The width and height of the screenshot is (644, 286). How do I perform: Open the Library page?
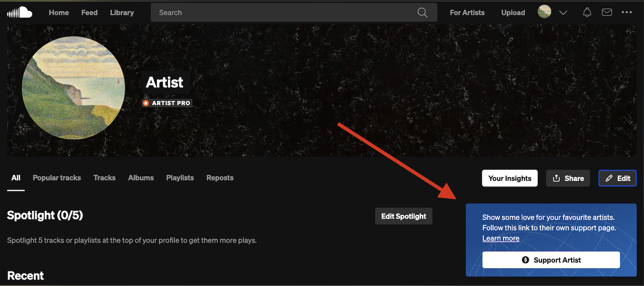click(x=122, y=12)
